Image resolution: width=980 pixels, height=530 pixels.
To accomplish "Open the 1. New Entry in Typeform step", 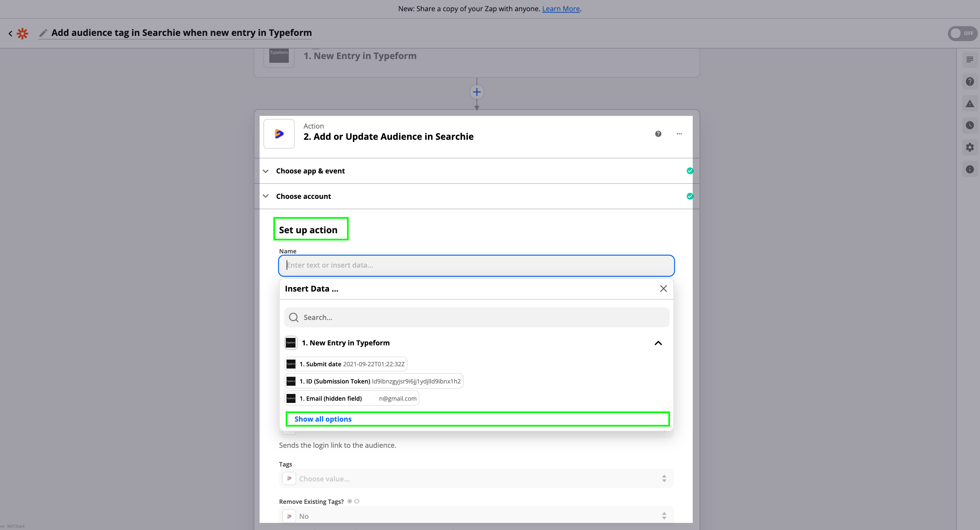I will tap(360, 56).
